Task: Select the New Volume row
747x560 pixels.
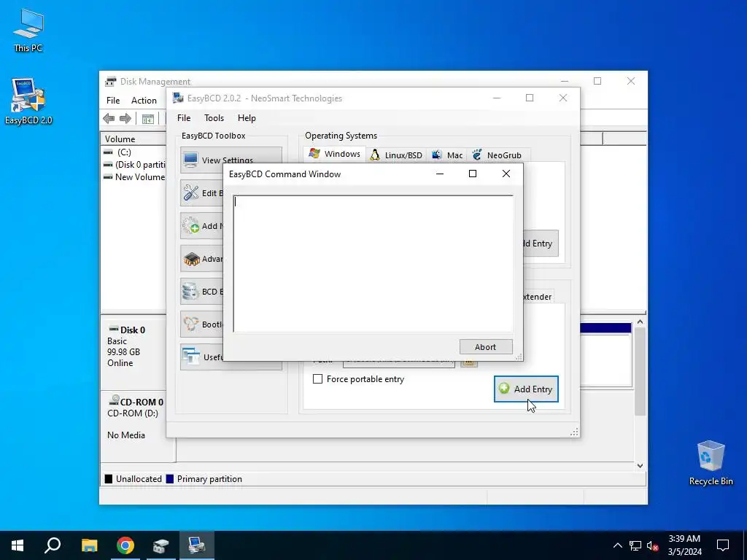Action: click(134, 176)
